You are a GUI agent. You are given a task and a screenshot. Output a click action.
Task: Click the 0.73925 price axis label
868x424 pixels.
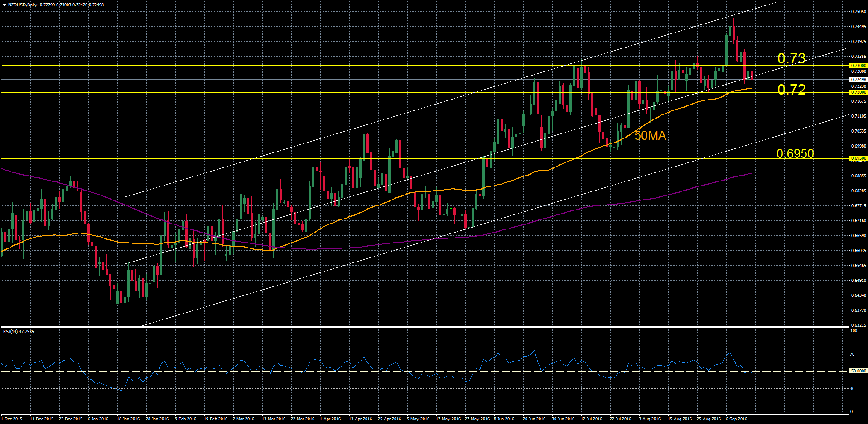(x=859, y=42)
